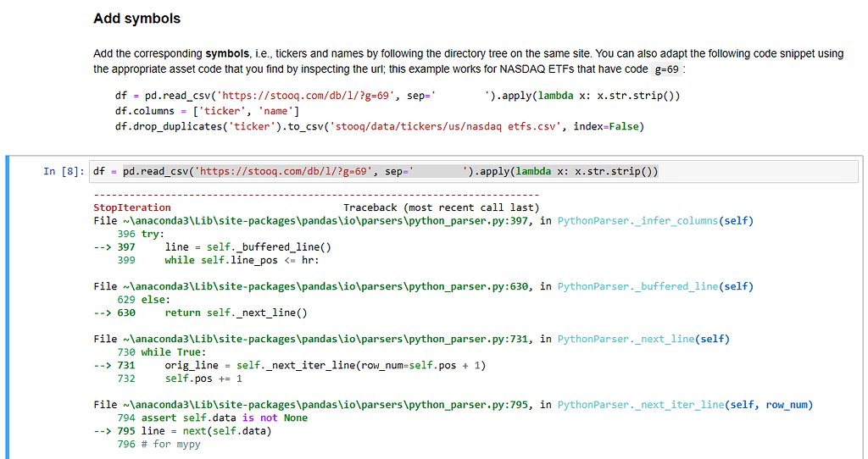Screen dimensions: 868x459
Task: Click the df.columns line in the snippet
Action: point(207,111)
